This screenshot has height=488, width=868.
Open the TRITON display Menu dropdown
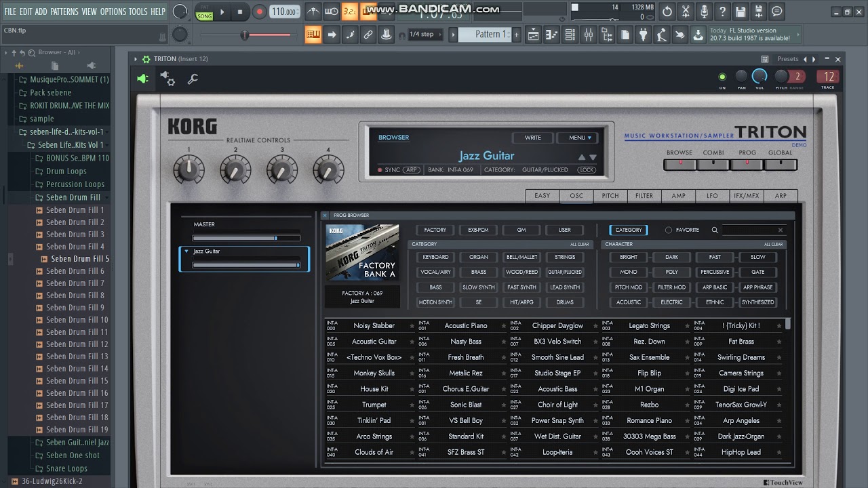coord(577,138)
